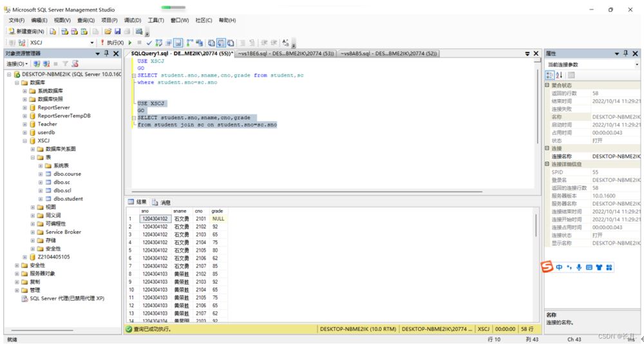644x344 pixels.
Task: Click the Save file toolbar icon
Action: click(x=117, y=31)
